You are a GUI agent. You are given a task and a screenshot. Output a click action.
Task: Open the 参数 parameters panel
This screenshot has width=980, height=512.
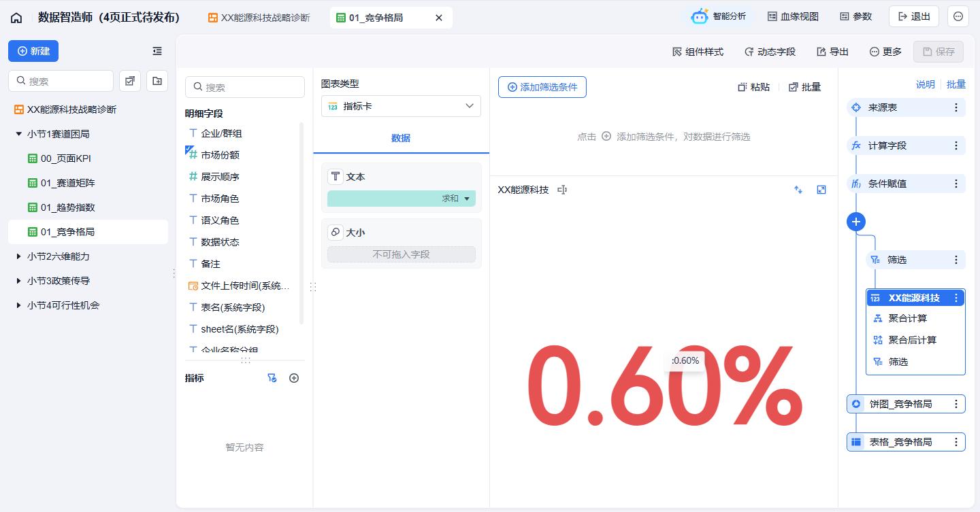pos(855,16)
